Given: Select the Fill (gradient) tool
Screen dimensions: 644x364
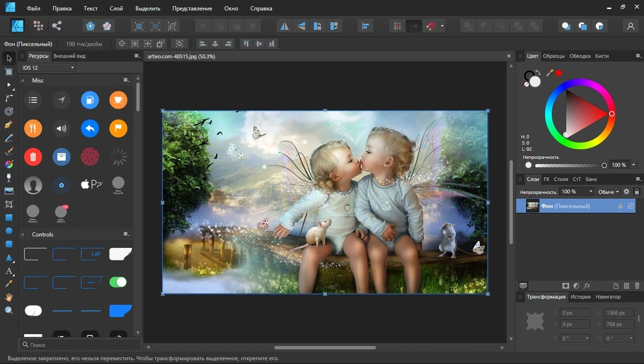Looking at the screenshot, I should pos(9,164).
